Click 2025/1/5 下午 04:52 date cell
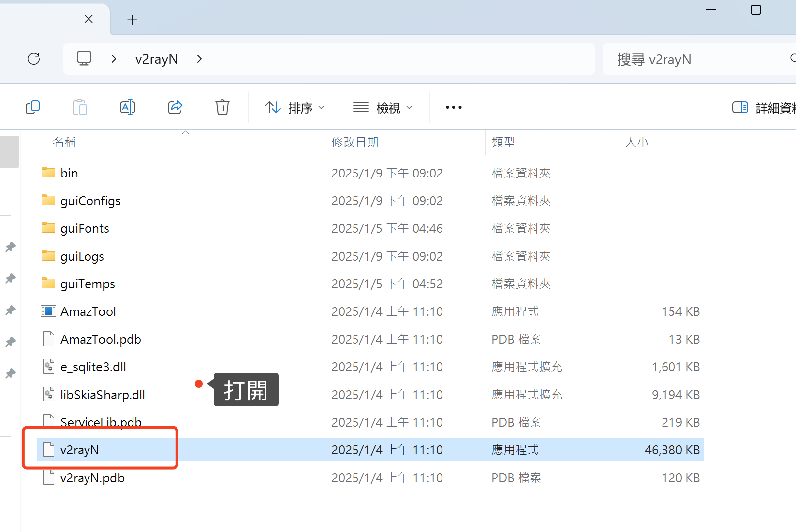This screenshot has height=532, width=796. 387,284
